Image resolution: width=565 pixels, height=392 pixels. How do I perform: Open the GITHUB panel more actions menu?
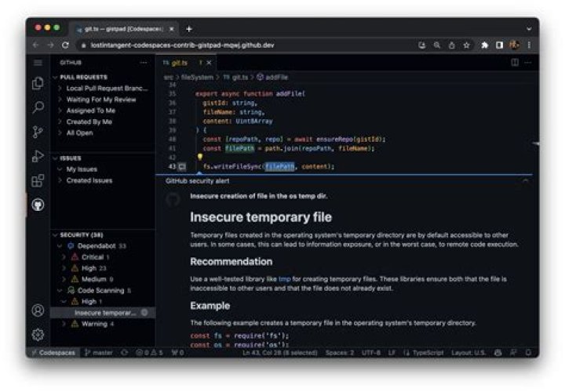pos(144,63)
